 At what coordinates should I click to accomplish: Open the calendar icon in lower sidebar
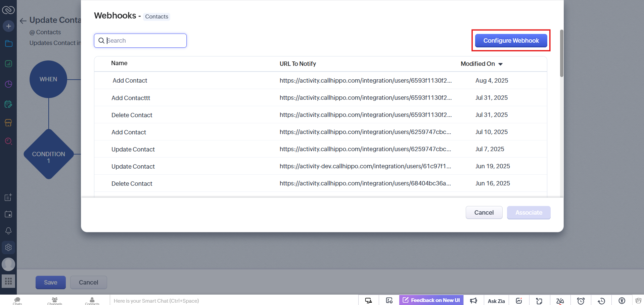pyautogui.click(x=8, y=214)
